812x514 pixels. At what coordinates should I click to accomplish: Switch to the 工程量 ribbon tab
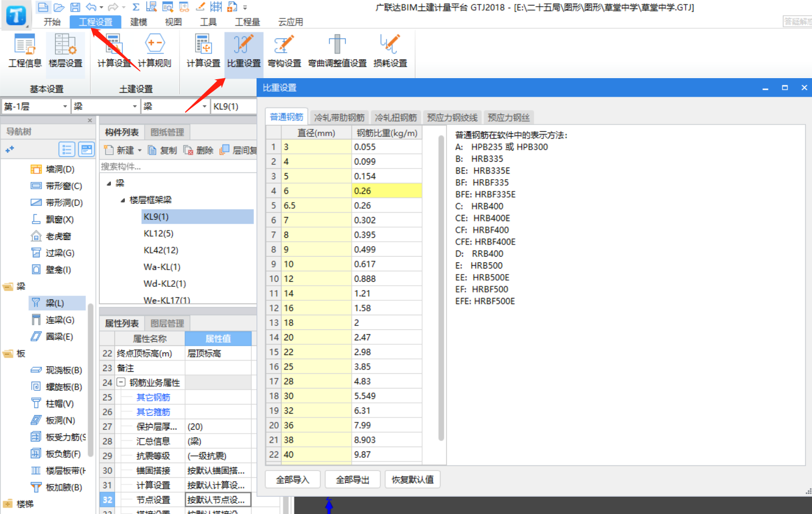pyautogui.click(x=248, y=22)
